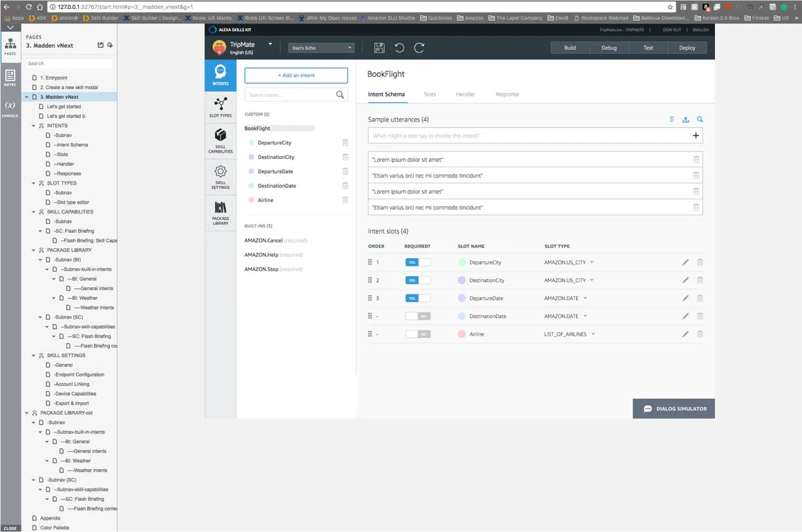The height and width of the screenshot is (532, 802).
Task: Switch to the Response tab
Action: (507, 94)
